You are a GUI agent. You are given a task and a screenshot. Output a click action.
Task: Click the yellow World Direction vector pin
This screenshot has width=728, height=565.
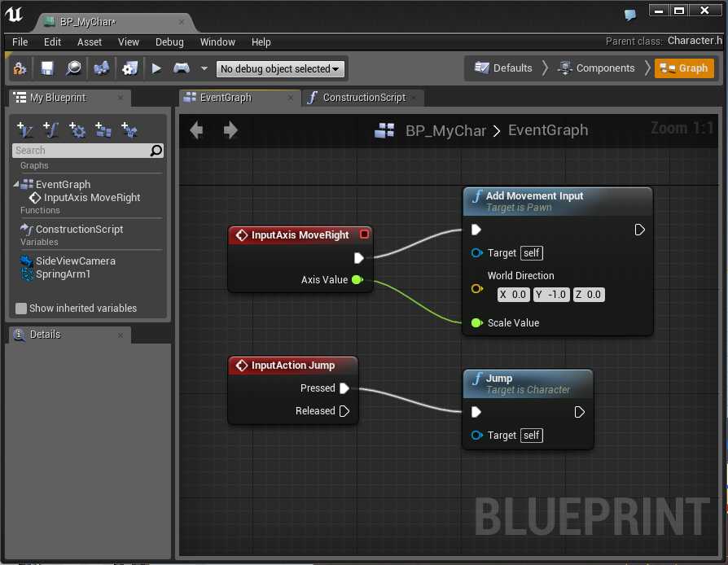pyautogui.click(x=477, y=289)
